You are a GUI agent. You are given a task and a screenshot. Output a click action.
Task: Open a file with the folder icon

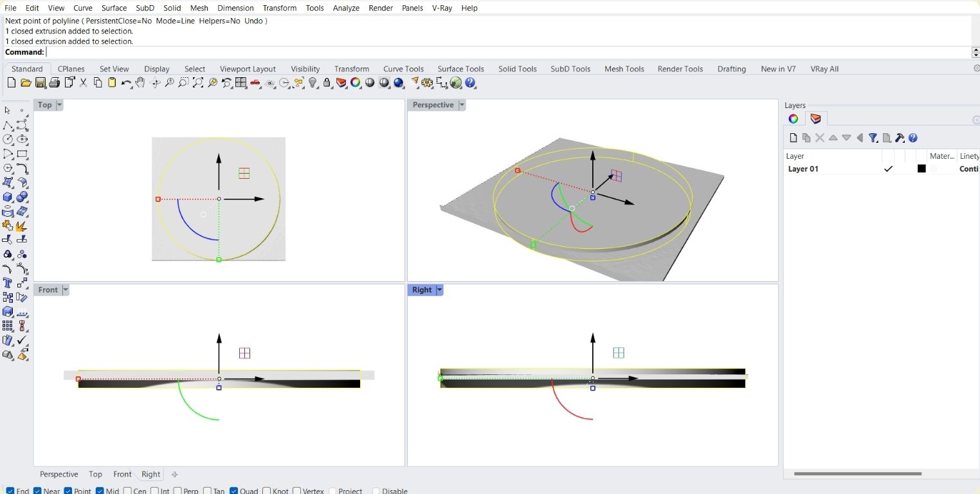coord(26,83)
